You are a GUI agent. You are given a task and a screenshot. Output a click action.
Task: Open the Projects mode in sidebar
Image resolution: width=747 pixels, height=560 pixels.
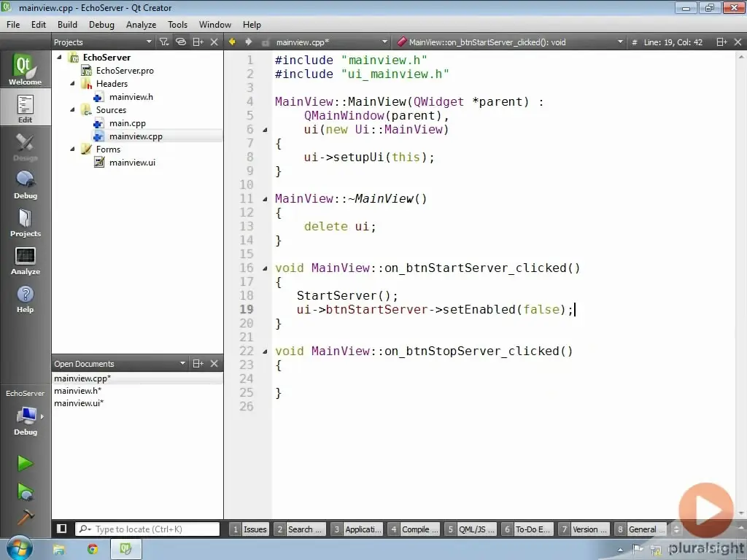pos(25,223)
